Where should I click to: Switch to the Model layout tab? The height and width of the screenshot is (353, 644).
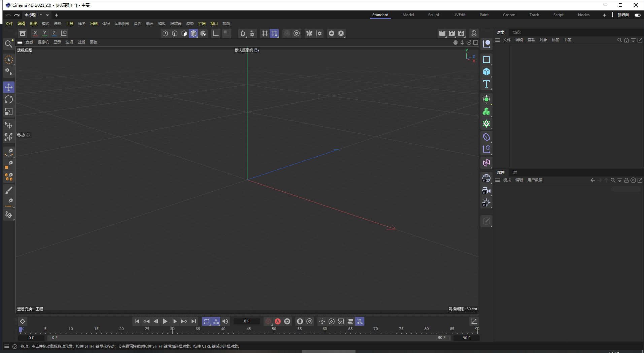click(x=408, y=15)
